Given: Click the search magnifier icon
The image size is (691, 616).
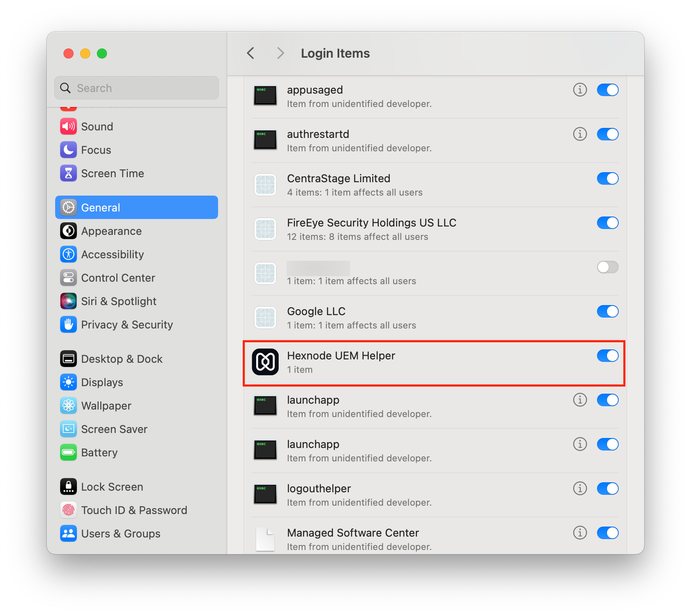Looking at the screenshot, I should (x=66, y=88).
